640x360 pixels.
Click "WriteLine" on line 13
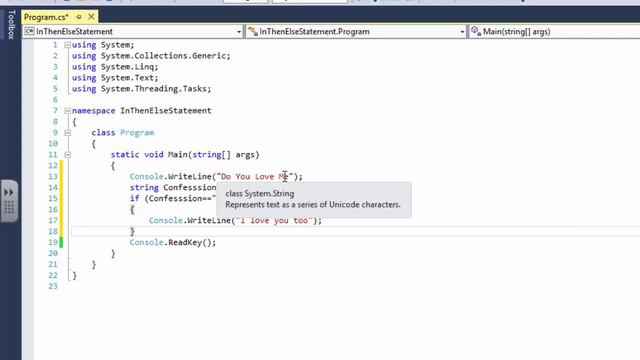pyautogui.click(x=190, y=177)
